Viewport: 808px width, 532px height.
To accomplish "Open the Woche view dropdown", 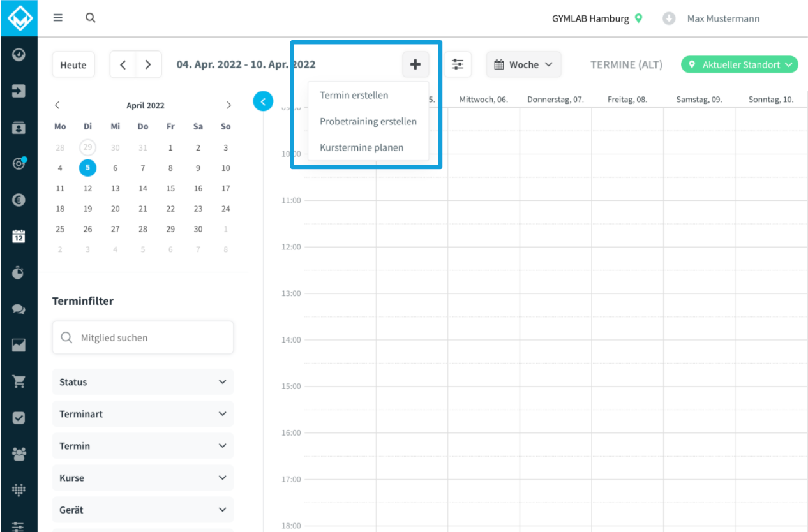I will [x=524, y=64].
